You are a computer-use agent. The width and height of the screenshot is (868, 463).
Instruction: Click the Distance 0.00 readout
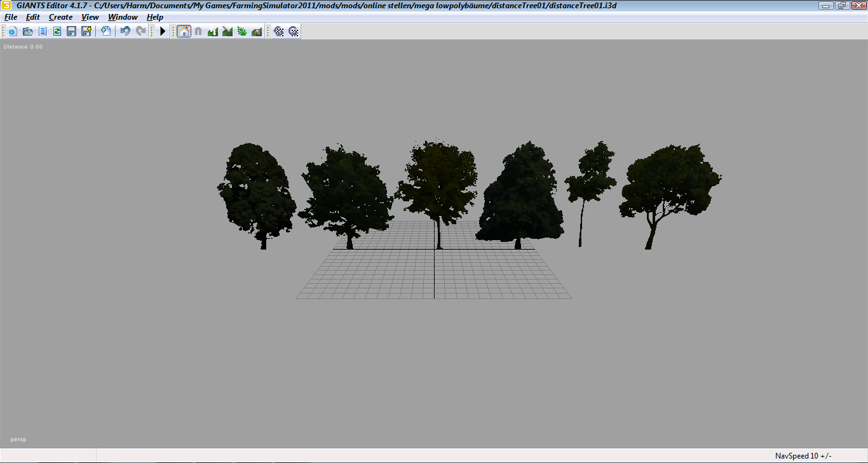(x=23, y=47)
